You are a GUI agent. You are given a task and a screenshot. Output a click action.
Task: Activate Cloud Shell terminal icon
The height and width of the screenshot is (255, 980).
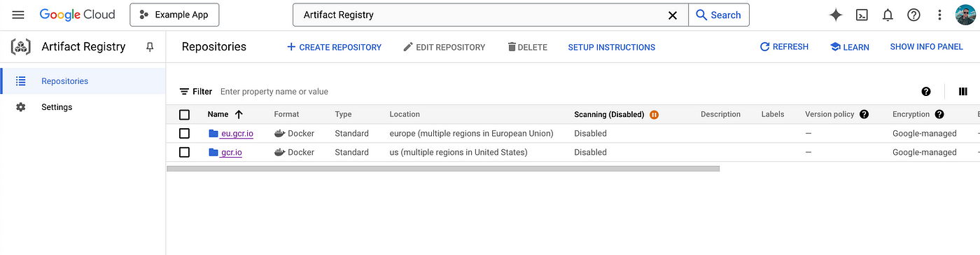[x=862, y=15]
